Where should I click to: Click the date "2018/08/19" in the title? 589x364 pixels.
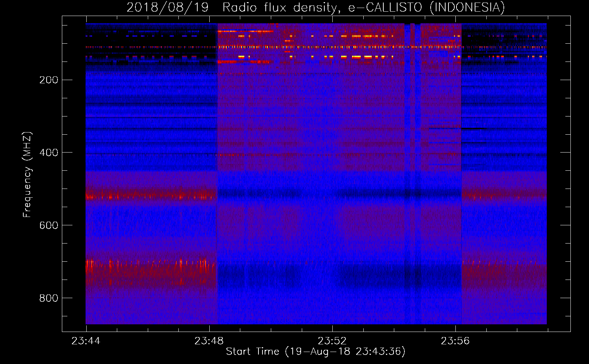168,7
